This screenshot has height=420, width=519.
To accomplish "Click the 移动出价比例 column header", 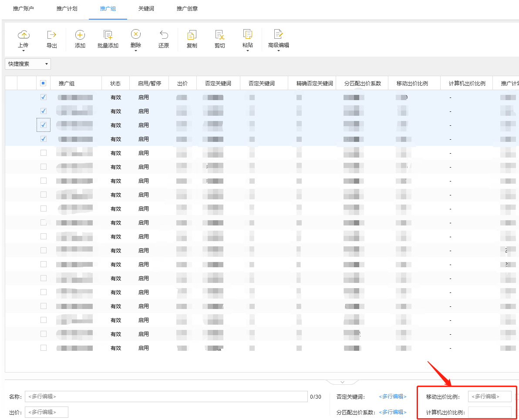I will click(x=412, y=84).
